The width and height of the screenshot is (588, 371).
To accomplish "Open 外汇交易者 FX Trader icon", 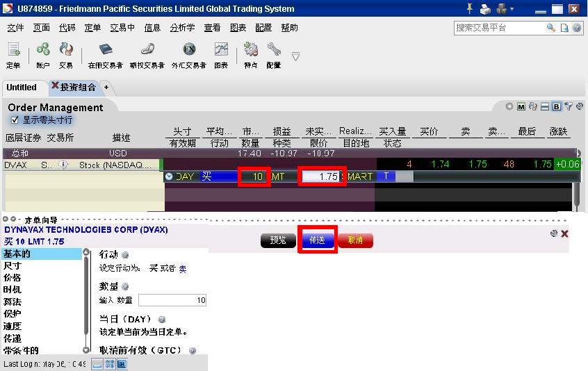I will (189, 54).
